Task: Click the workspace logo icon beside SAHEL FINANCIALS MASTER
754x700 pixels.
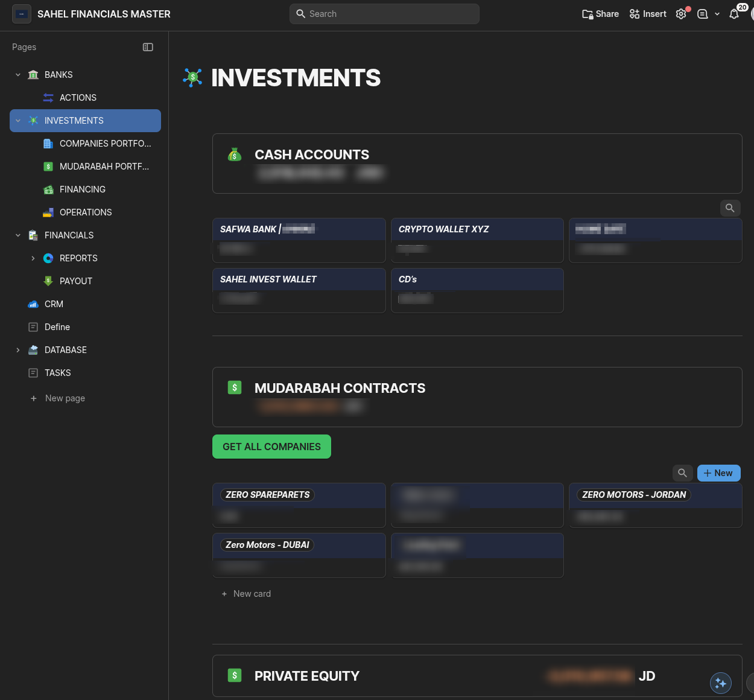Action: tap(22, 14)
